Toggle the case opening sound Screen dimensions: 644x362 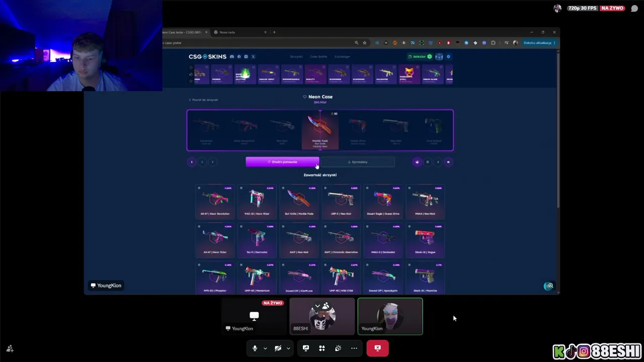click(449, 162)
